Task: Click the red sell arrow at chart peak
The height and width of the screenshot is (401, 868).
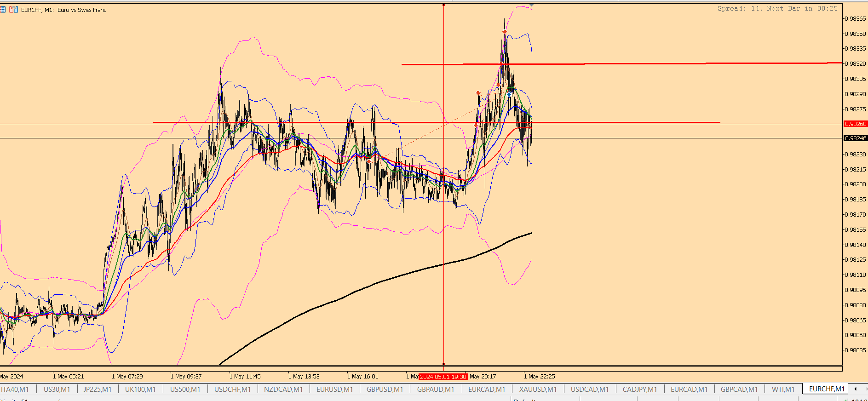Action: pyautogui.click(x=505, y=32)
